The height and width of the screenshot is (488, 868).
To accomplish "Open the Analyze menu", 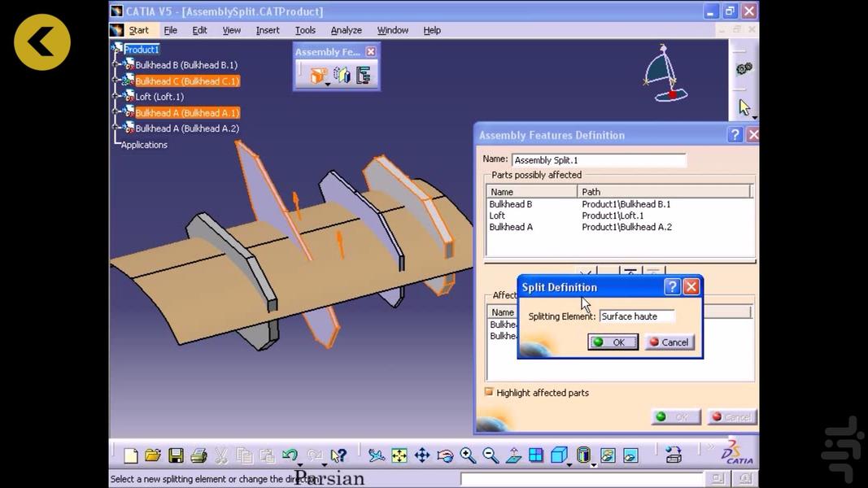I will pos(346,30).
